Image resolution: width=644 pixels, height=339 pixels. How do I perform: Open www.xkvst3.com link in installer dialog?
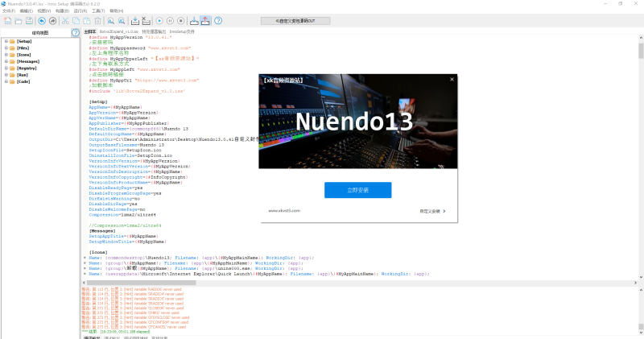click(284, 211)
